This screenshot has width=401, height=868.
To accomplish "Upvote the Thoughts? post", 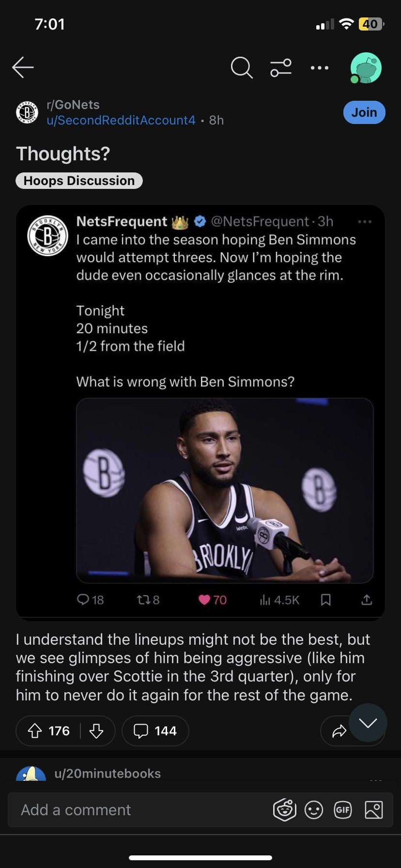I will coord(35,730).
